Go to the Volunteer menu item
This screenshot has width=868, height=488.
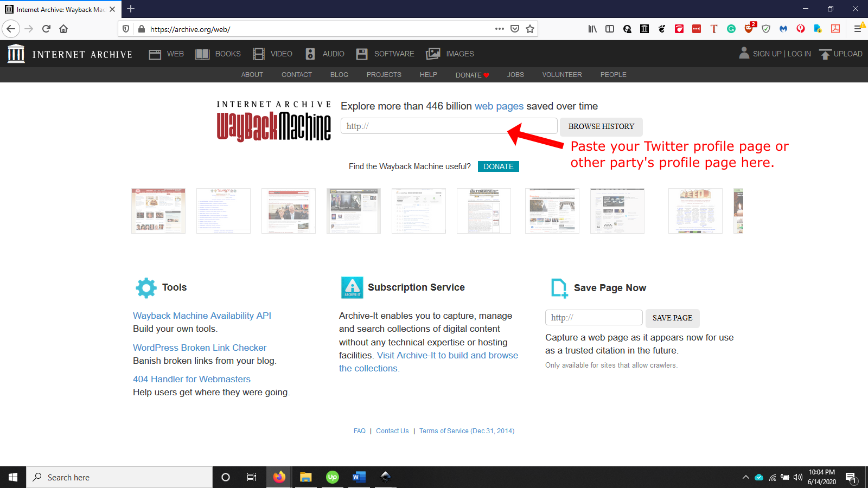click(561, 75)
